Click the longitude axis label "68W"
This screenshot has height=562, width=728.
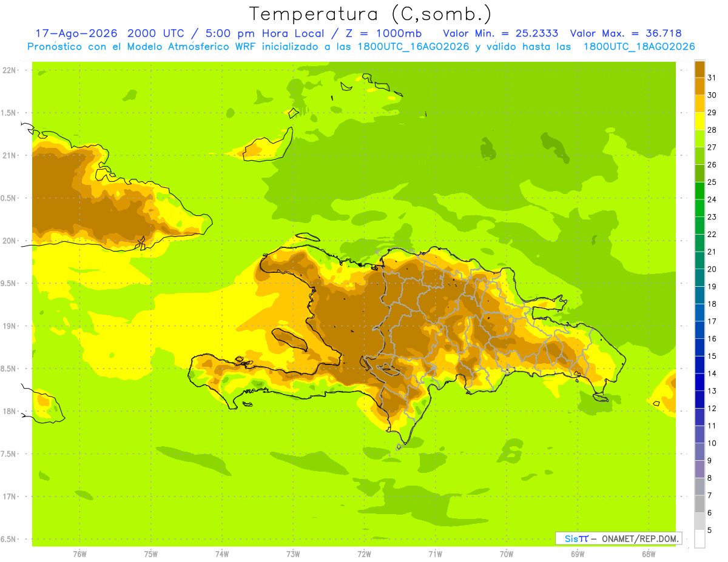[x=649, y=554]
